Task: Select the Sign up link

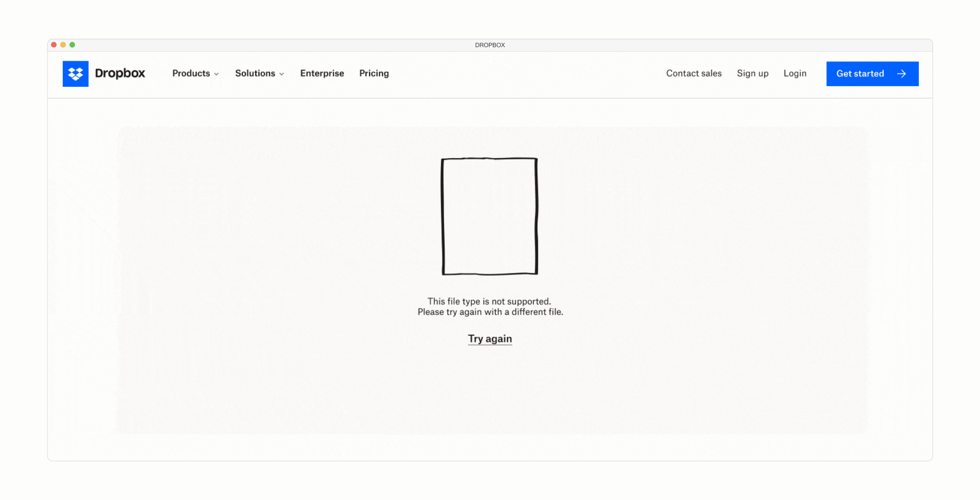Action: [x=753, y=73]
